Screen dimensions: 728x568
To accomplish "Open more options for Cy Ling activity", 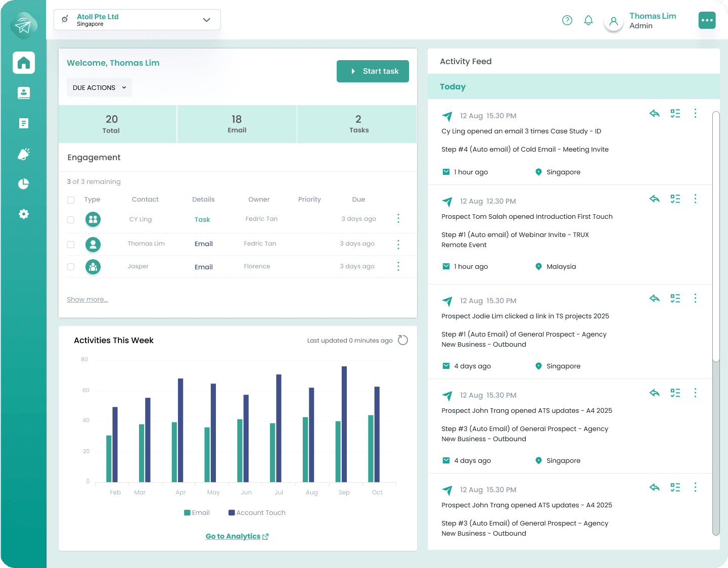I will pyautogui.click(x=696, y=113).
